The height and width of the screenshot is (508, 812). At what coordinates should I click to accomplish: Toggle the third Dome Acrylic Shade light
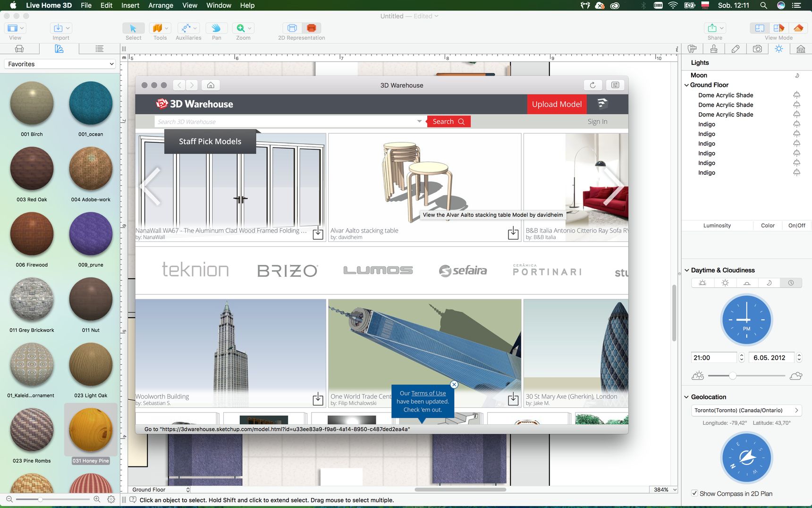(x=796, y=114)
